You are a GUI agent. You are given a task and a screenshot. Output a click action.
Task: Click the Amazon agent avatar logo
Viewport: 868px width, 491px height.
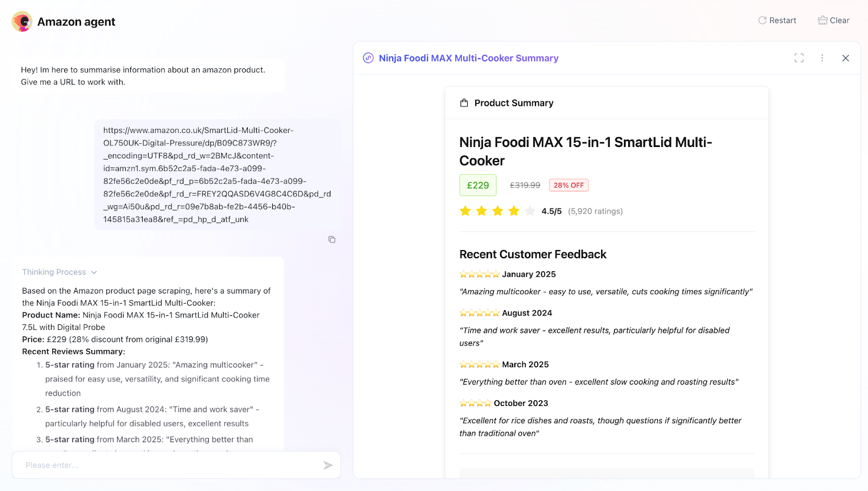tap(22, 22)
